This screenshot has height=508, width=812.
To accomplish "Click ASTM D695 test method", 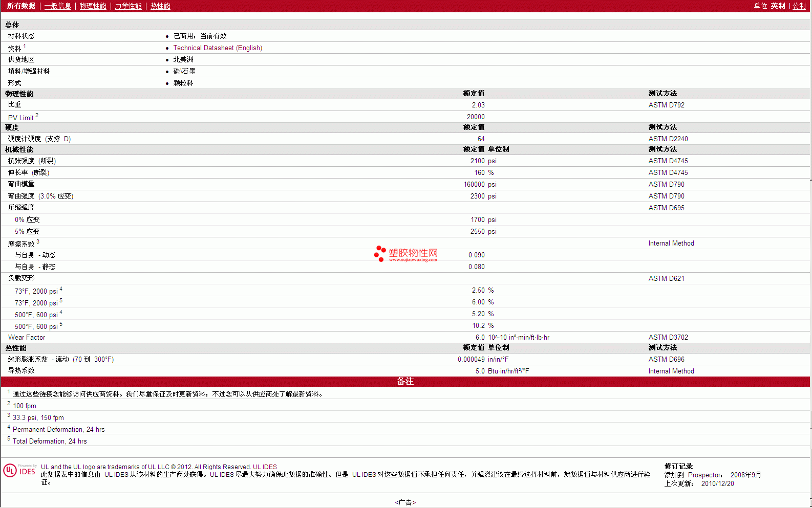I will [666, 208].
